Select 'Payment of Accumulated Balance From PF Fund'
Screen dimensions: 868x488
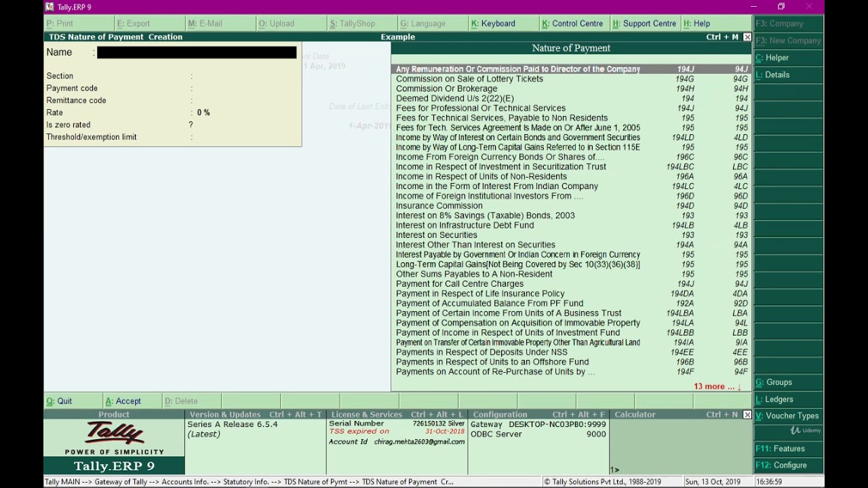click(x=572, y=304)
